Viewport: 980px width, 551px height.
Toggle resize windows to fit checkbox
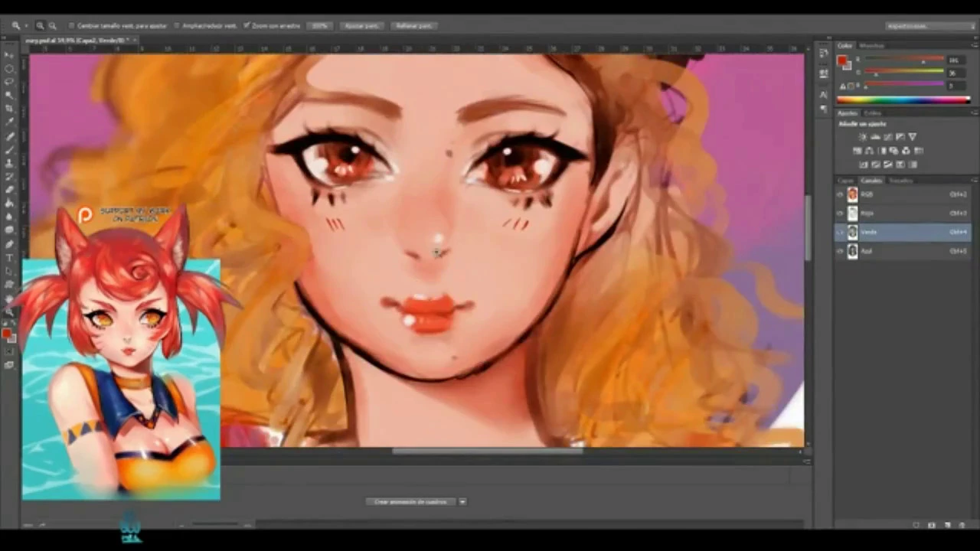71,26
